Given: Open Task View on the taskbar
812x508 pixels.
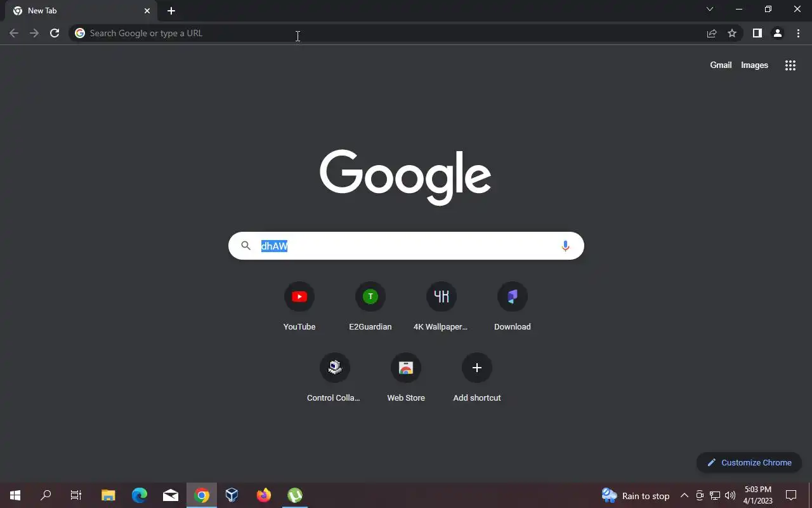Looking at the screenshot, I should [76, 495].
